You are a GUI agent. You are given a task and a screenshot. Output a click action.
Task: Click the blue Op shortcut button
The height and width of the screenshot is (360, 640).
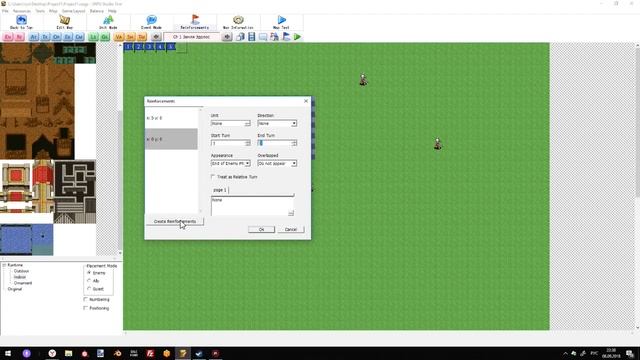[x=57, y=37]
